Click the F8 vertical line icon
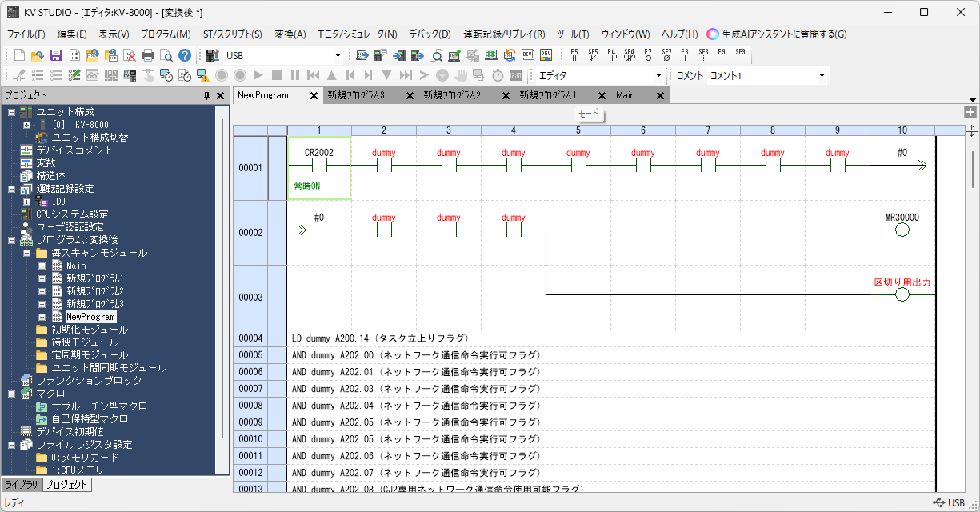980x512 pixels. pos(685,54)
